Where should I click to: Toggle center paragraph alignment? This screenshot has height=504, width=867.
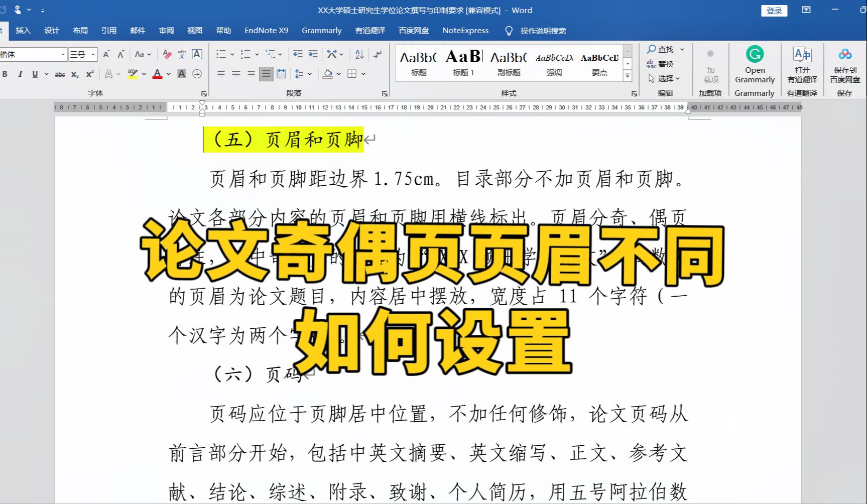click(236, 74)
